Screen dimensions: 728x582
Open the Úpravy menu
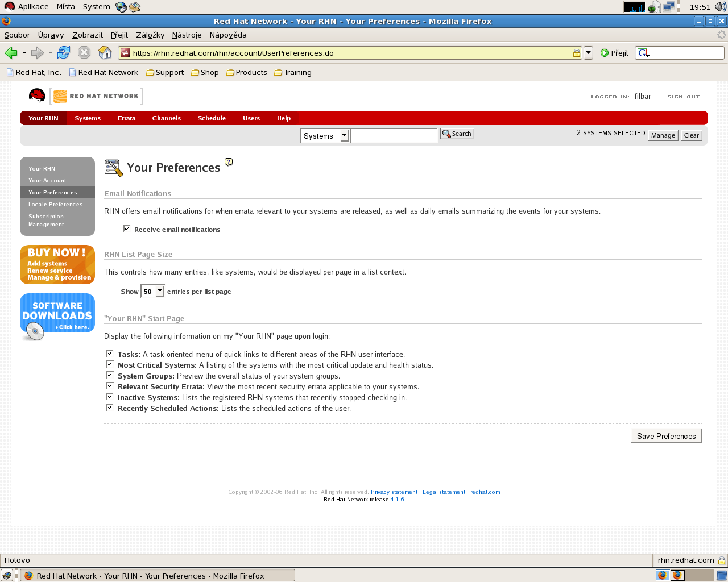pyautogui.click(x=51, y=35)
